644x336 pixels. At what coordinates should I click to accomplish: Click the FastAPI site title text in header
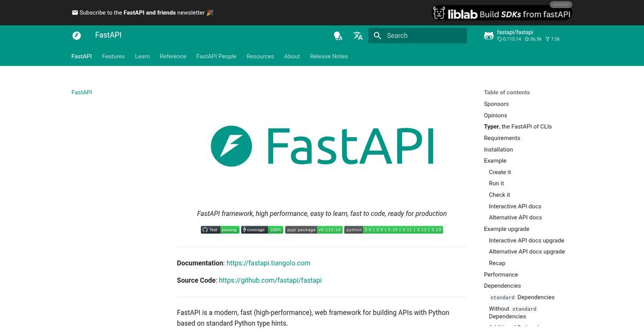pyautogui.click(x=108, y=35)
